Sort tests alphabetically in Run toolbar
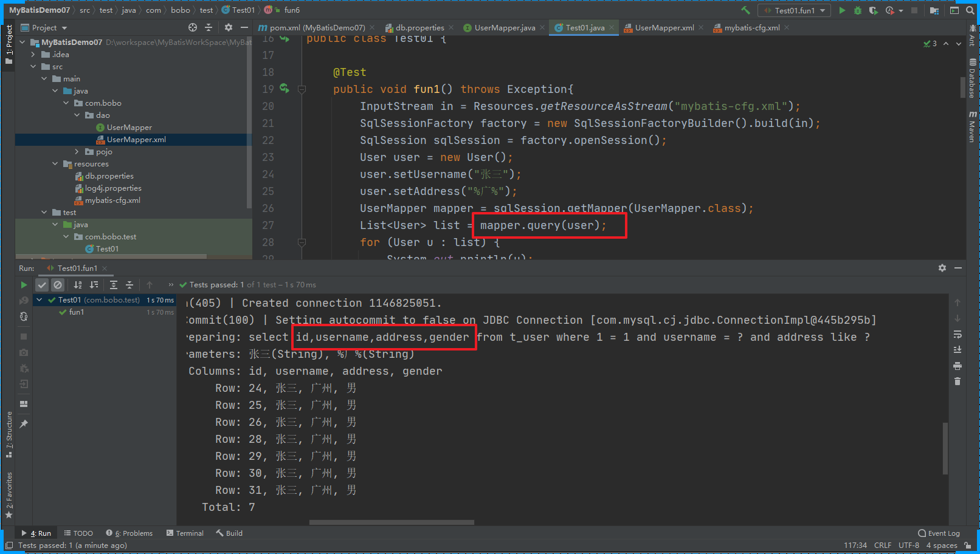Viewport: 980px width, 554px height. (x=78, y=285)
